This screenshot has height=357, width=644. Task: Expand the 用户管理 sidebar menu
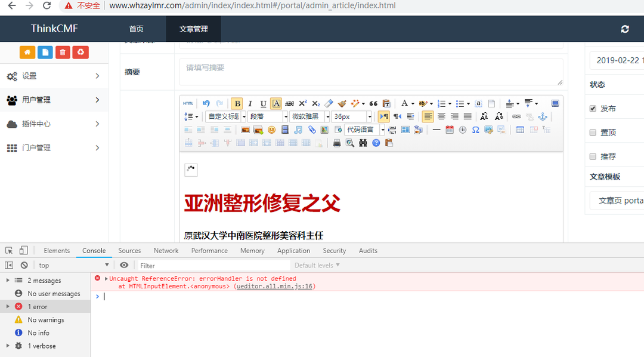54,100
